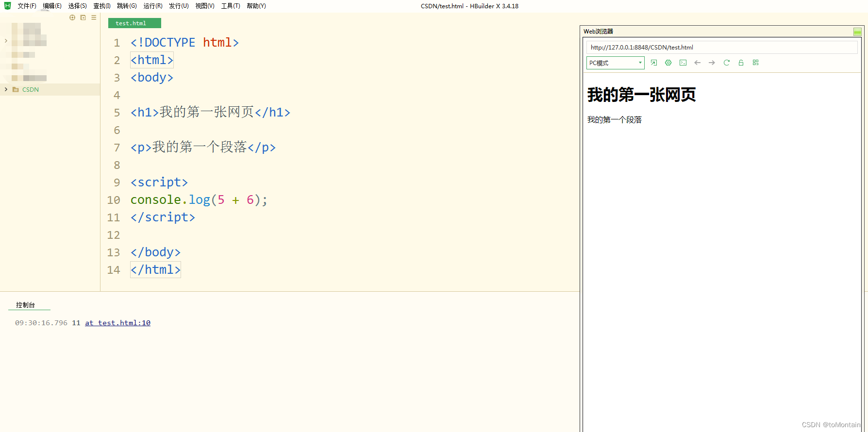Show the QR code icon
The height and width of the screenshot is (432, 868).
click(x=756, y=63)
